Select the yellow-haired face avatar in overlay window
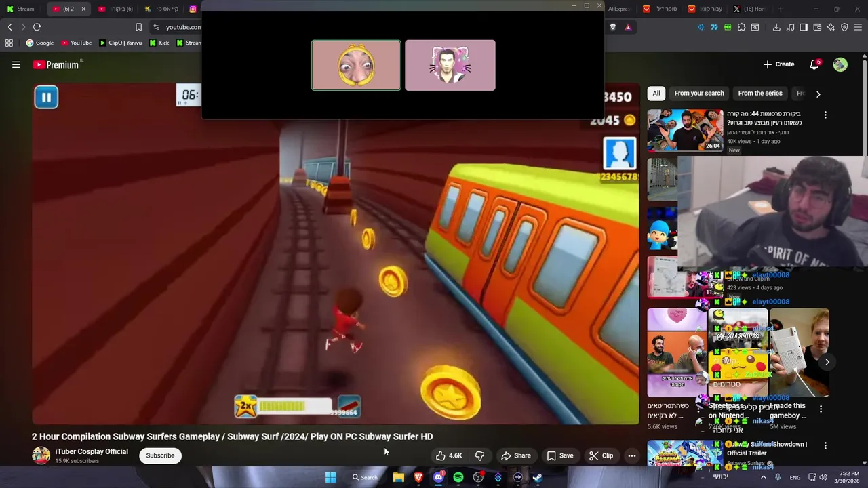 tap(356, 65)
